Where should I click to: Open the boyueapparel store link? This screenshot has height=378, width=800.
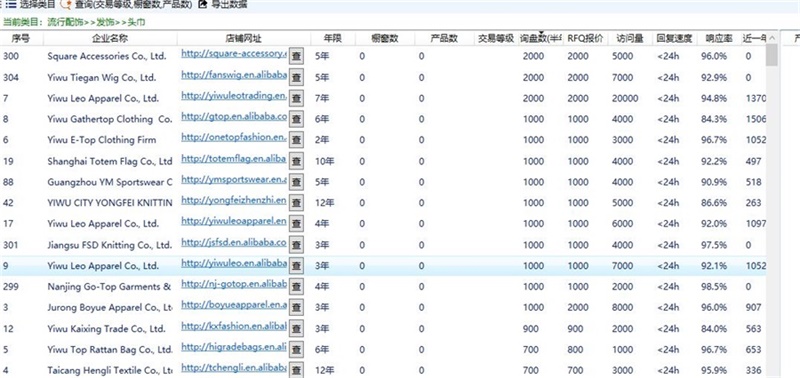(234, 306)
